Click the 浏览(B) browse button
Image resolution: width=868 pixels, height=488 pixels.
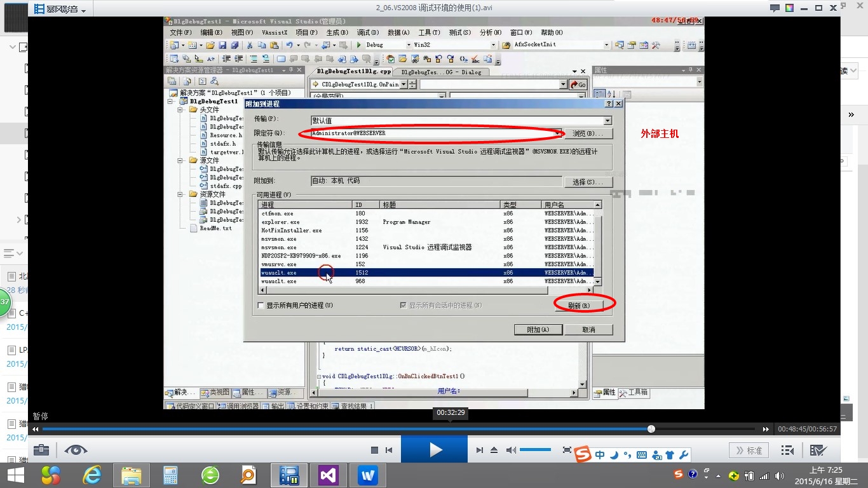(588, 133)
